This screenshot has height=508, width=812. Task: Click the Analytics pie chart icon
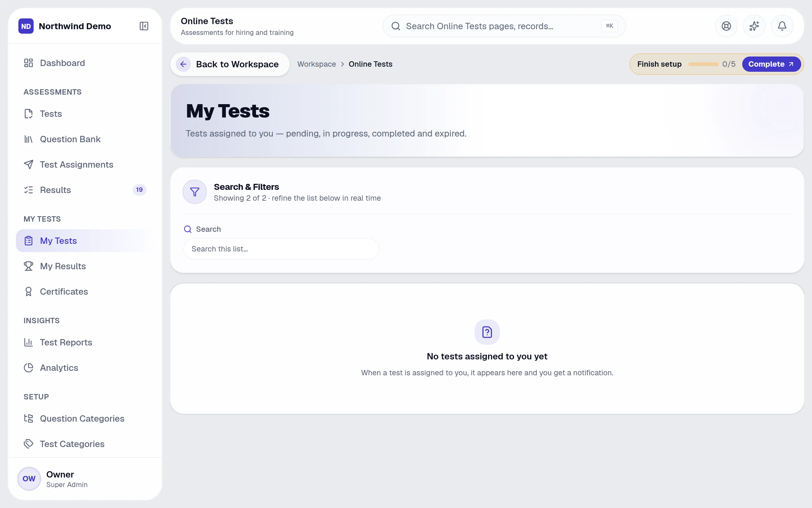click(x=29, y=368)
